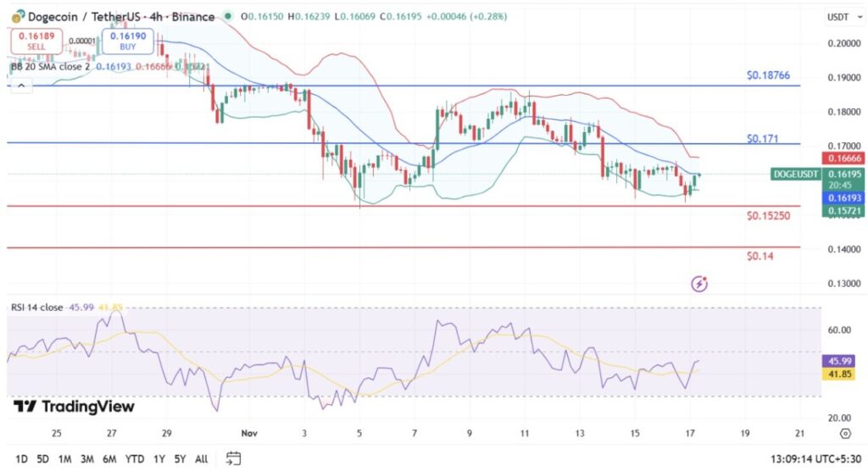Screen dimensions: 868x476
Task: Click the DOGEUSDT price label tag
Action: tap(795, 174)
